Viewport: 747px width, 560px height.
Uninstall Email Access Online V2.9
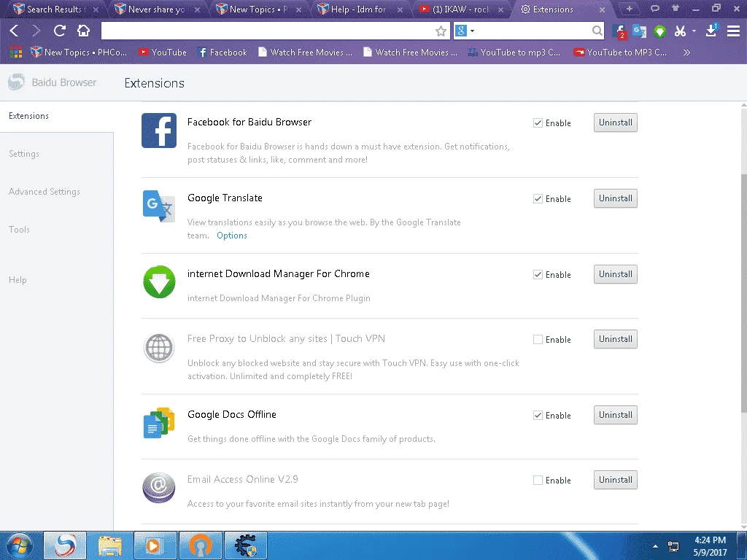pyautogui.click(x=616, y=480)
